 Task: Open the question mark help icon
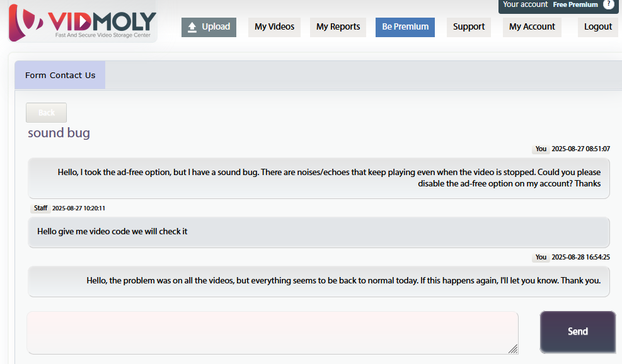(x=608, y=4)
